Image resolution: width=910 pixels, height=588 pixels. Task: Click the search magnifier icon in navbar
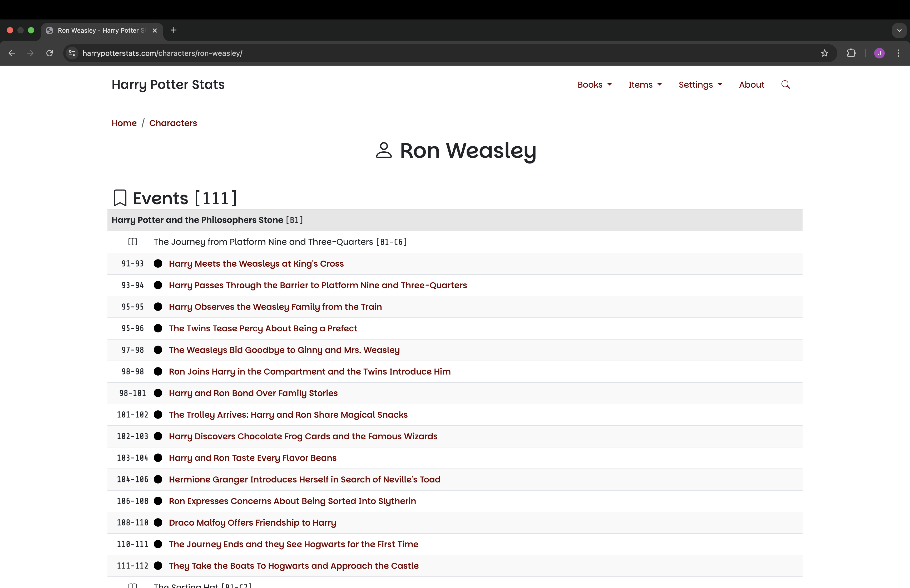[x=785, y=84]
